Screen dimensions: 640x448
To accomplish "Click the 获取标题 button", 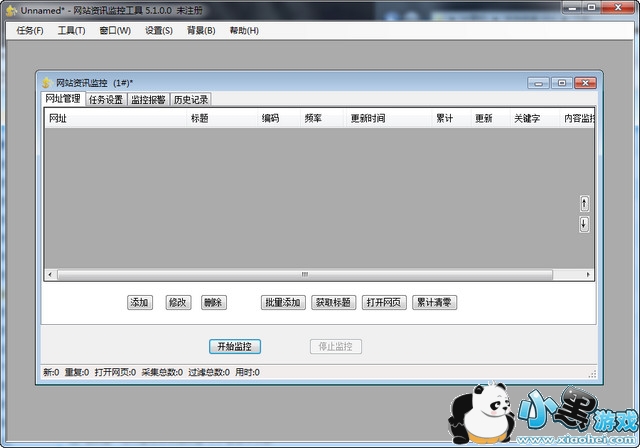I will point(333,302).
